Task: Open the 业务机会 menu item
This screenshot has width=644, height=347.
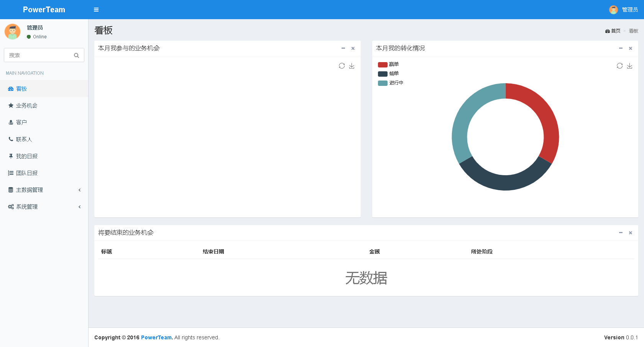Action: tap(44, 105)
